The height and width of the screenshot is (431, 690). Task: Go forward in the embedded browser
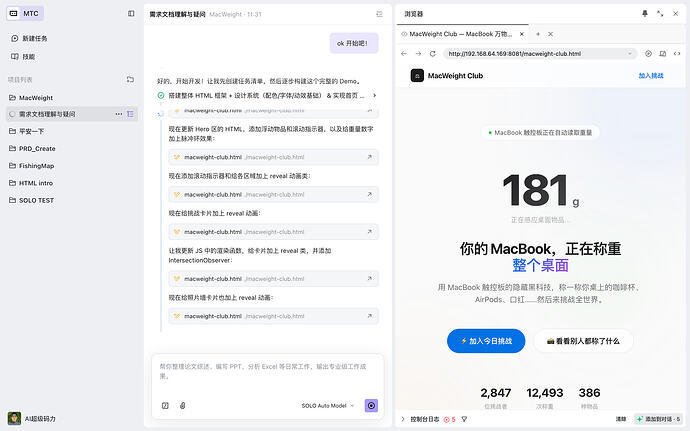point(418,54)
